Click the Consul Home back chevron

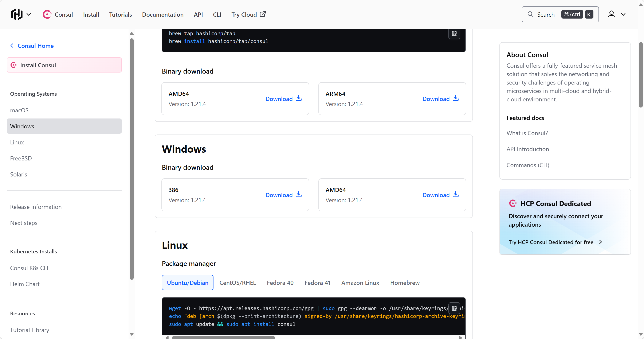12,46
